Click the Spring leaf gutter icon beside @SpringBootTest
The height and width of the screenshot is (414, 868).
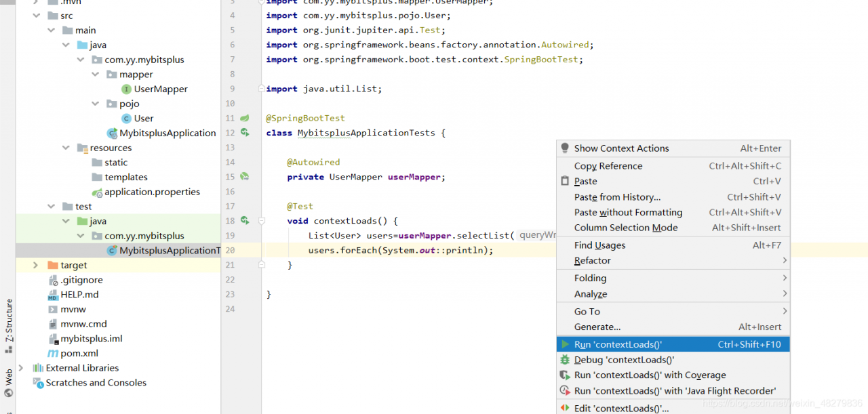coord(245,118)
